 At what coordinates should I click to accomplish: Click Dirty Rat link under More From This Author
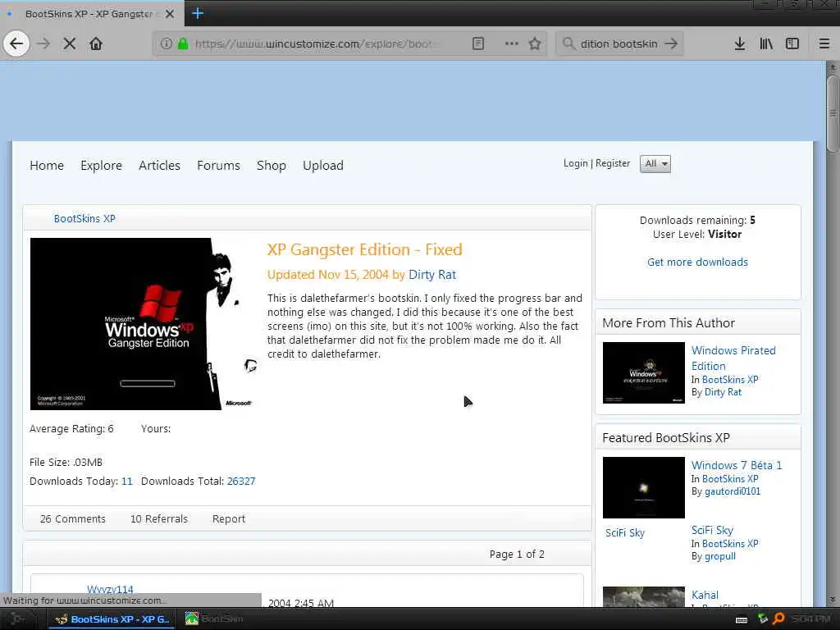723,392
